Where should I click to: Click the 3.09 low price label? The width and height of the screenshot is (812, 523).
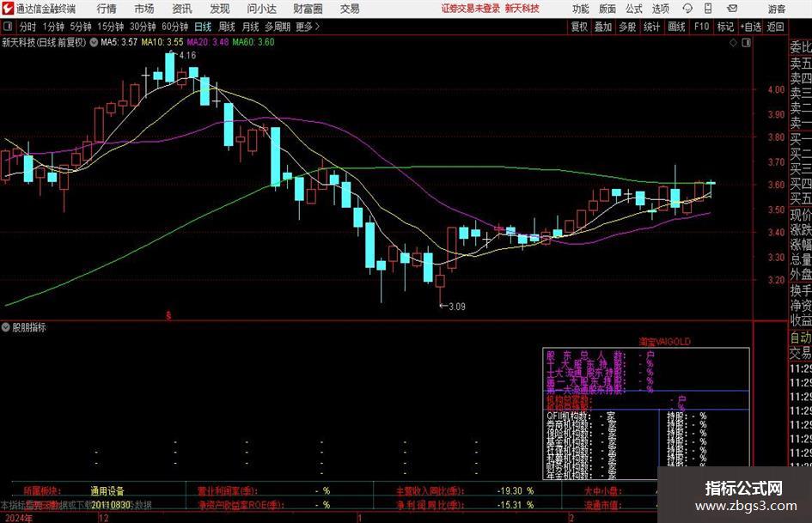[457, 307]
